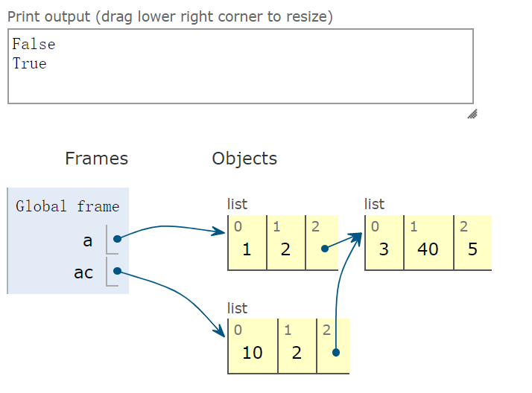Click the Global frame header
This screenshot has height=393, width=532.
[68, 206]
